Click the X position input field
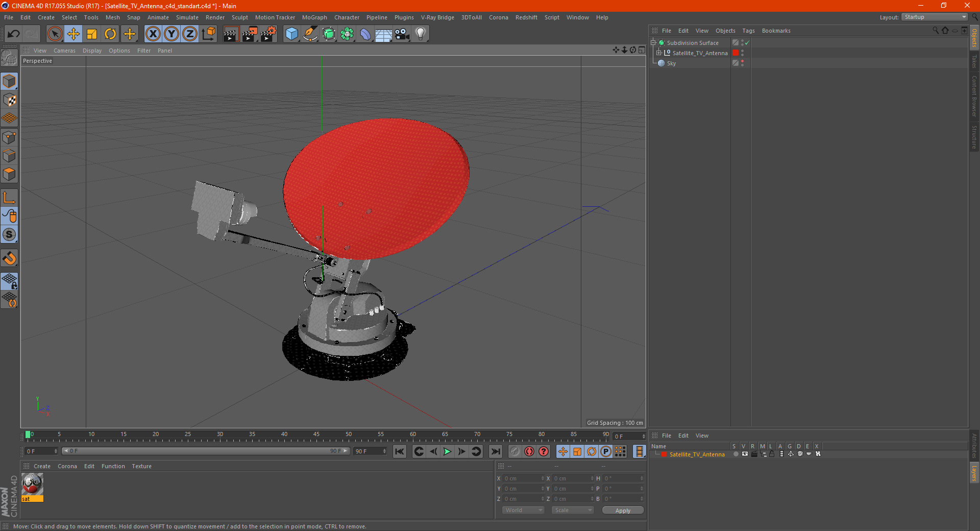The width and height of the screenshot is (980, 531). click(x=524, y=478)
